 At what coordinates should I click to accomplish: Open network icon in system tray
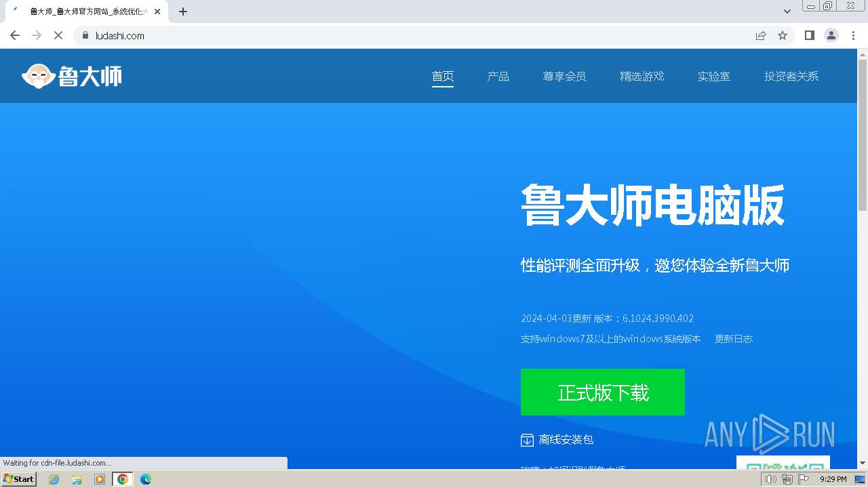pos(787,479)
